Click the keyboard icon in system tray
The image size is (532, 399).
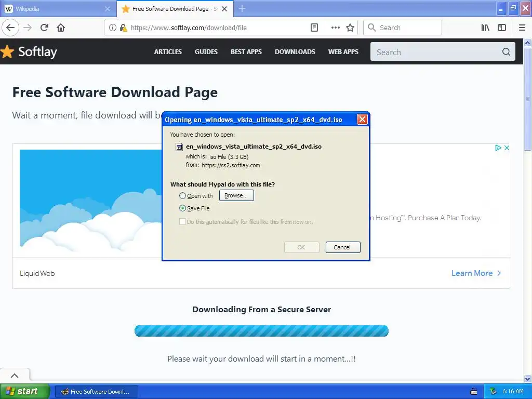point(474,392)
